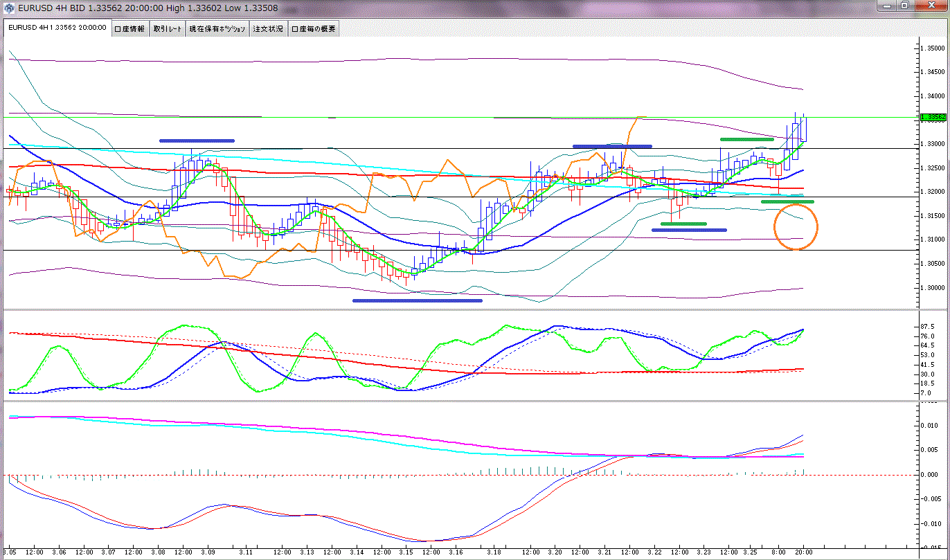
Task: Click the 87.5 oscillator scale label
Action: pyautogui.click(x=929, y=326)
